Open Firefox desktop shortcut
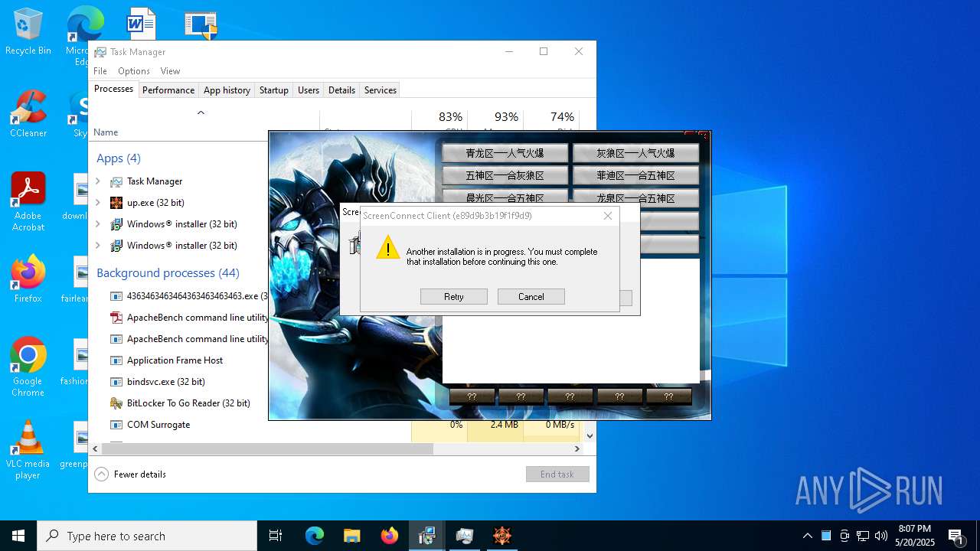This screenshot has width=980, height=551. pos(28,279)
